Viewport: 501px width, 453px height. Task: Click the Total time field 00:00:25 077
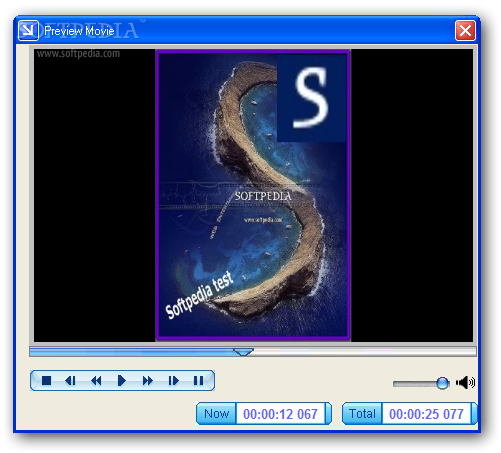tap(426, 414)
